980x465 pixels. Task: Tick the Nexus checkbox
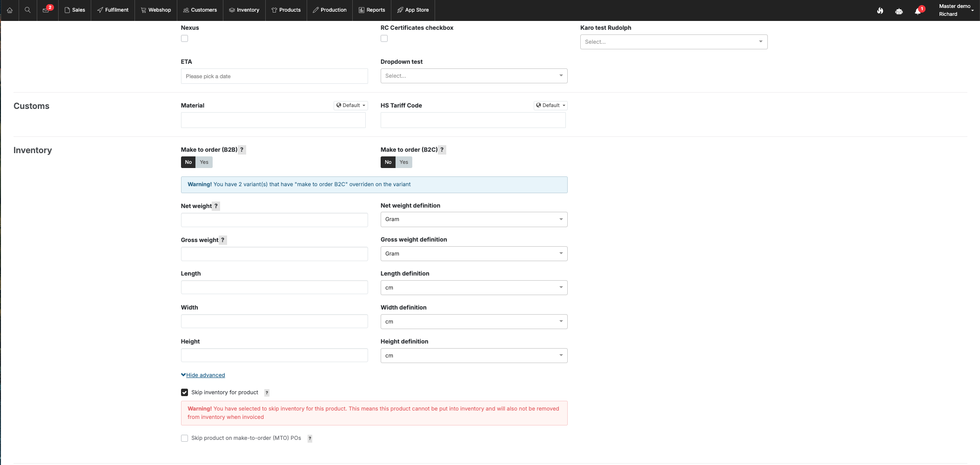[185, 39]
